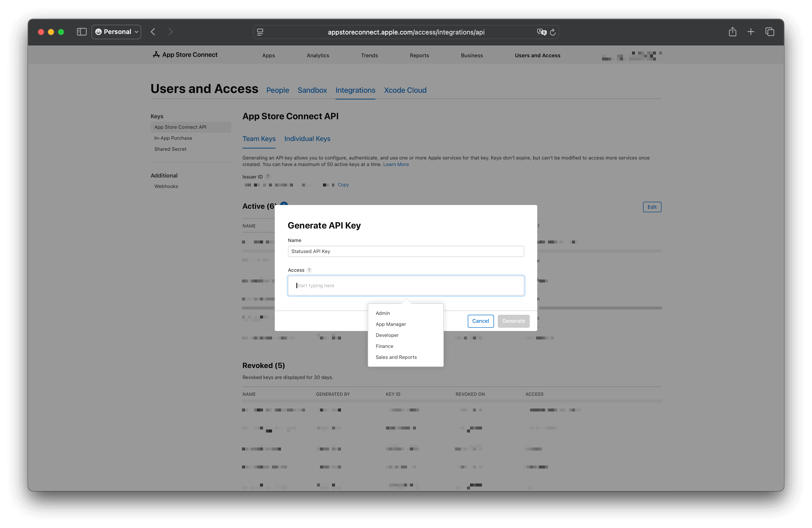812x528 pixels.
Task: Click the Access question mark help icon
Action: (309, 270)
